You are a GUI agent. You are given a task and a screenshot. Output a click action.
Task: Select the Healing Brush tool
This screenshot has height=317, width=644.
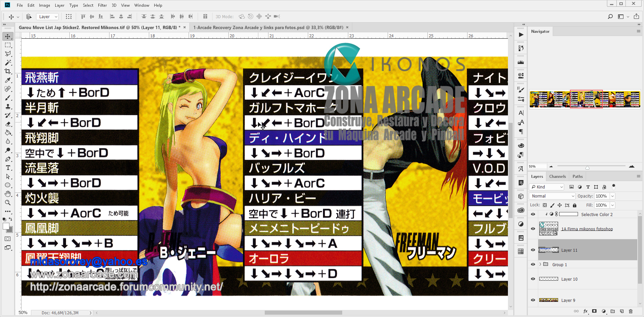point(8,89)
